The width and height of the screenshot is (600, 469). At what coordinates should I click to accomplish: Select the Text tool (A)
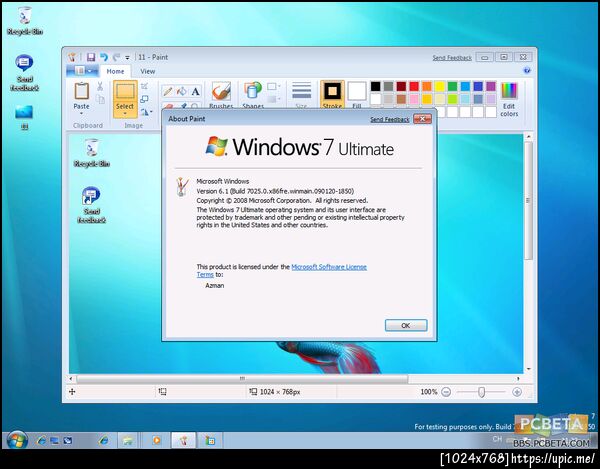click(196, 91)
